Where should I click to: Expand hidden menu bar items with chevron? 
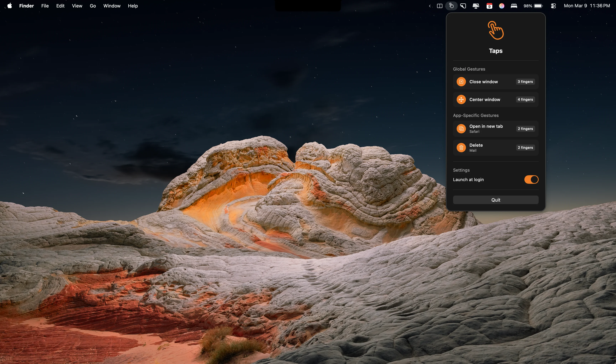(x=430, y=6)
